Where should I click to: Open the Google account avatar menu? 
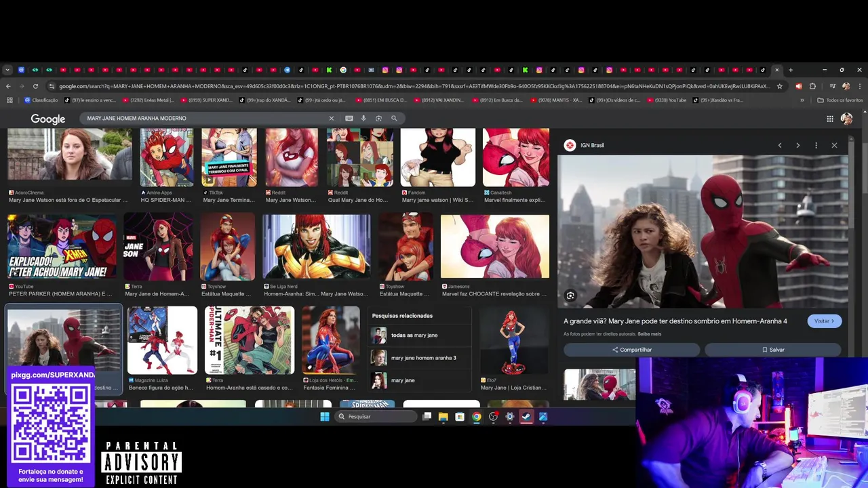click(x=846, y=119)
